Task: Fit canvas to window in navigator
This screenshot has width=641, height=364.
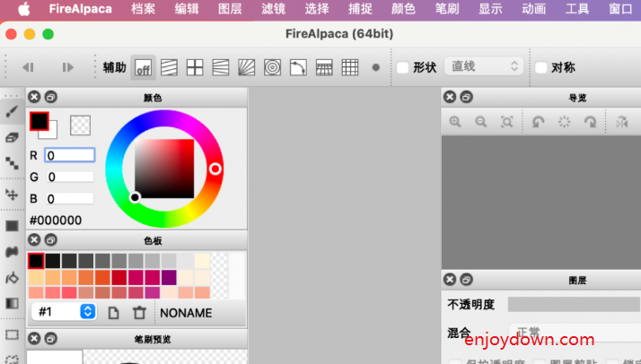Action: pos(507,122)
